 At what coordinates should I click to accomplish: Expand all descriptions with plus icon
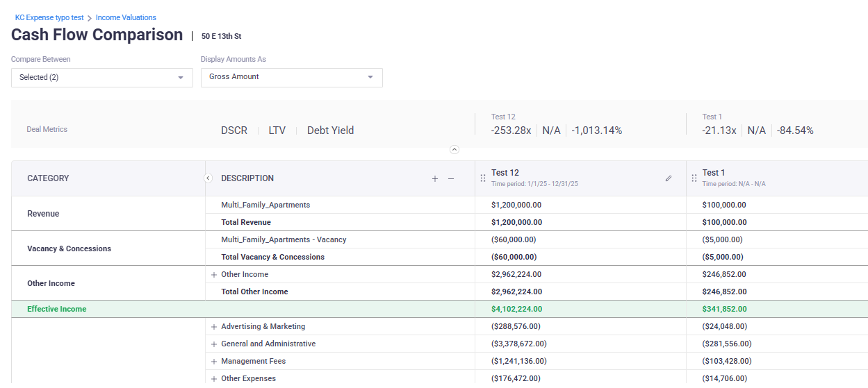435,178
